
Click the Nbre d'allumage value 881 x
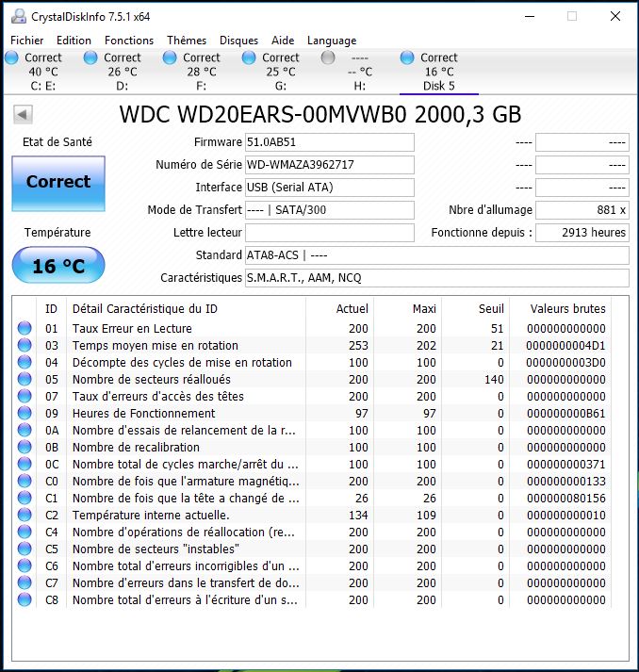(x=582, y=210)
